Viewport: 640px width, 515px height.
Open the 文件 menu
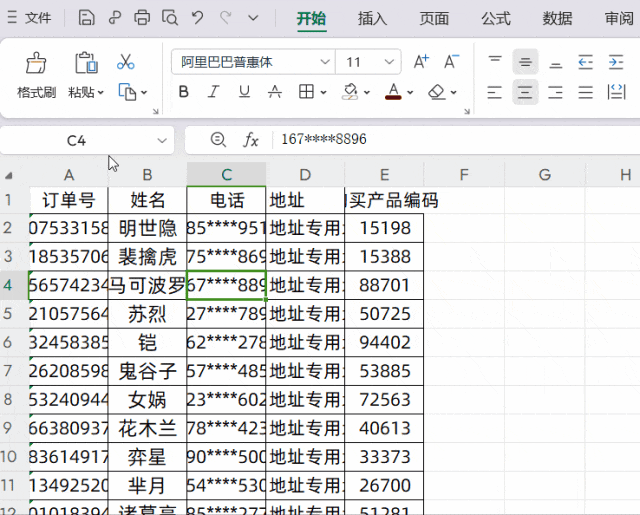(x=30, y=18)
